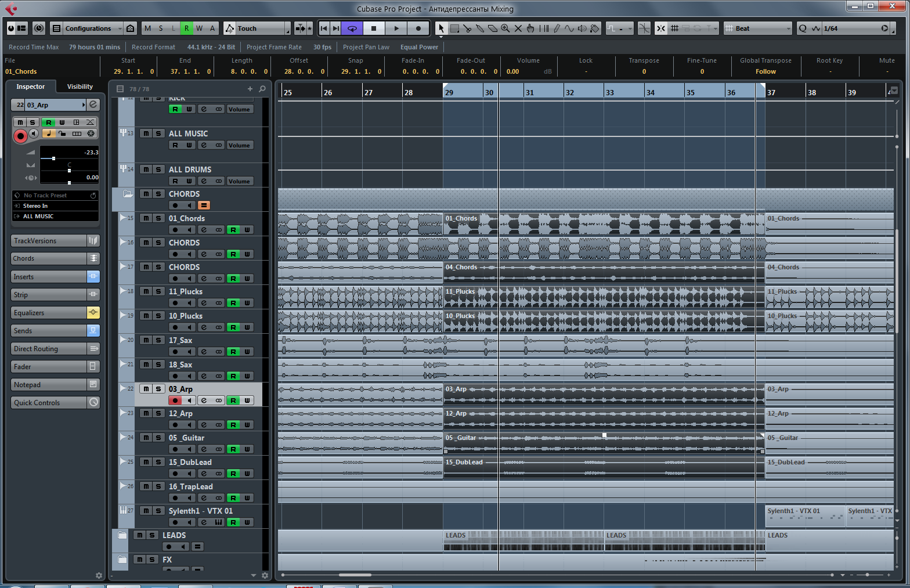Open the Beat grid type dropdown
The width and height of the screenshot is (910, 588).
tap(758, 28)
